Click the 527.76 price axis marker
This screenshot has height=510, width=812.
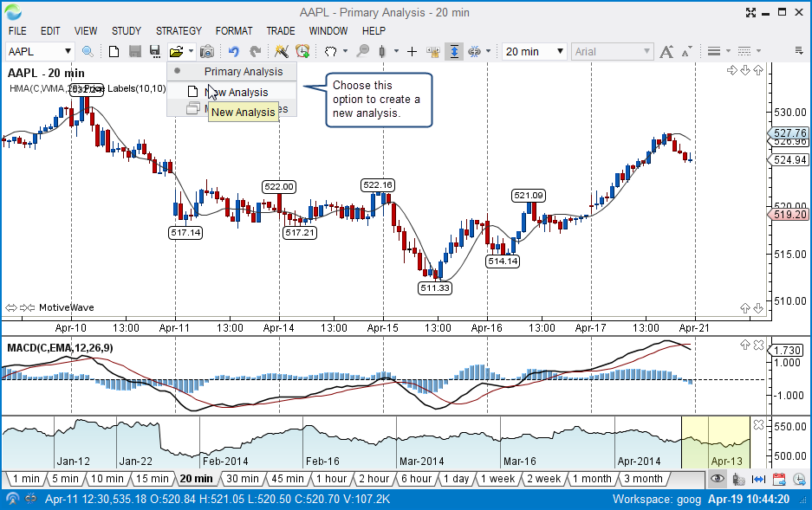(x=789, y=133)
